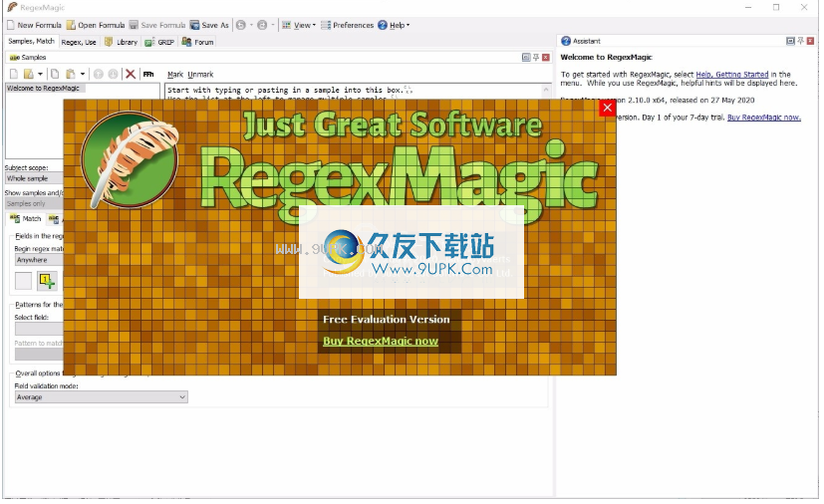Select the Match sub-tab
The height and width of the screenshot is (504, 824).
[26, 218]
